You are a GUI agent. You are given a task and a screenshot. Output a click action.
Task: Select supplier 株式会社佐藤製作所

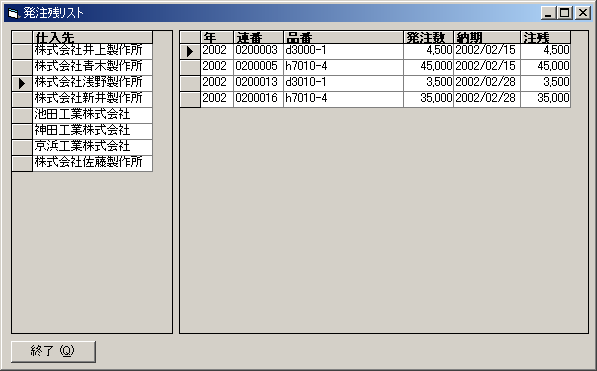pos(93,163)
